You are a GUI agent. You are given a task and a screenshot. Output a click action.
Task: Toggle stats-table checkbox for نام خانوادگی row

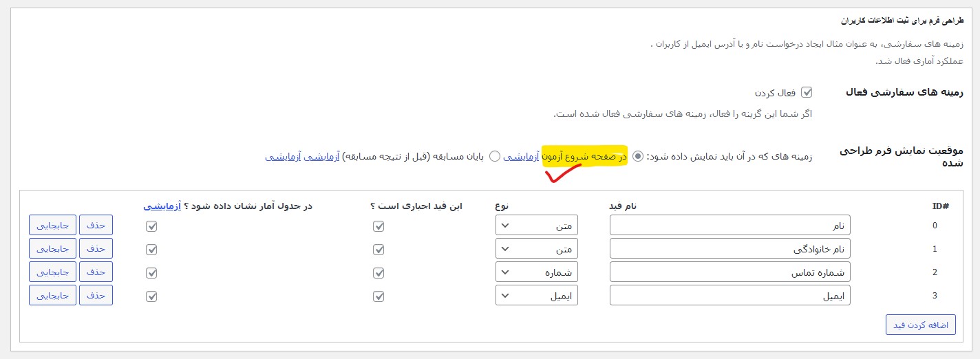(x=151, y=250)
